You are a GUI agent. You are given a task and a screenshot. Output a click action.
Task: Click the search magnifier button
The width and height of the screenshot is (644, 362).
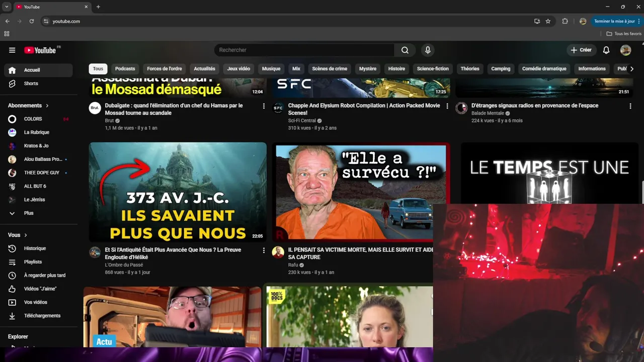405,50
